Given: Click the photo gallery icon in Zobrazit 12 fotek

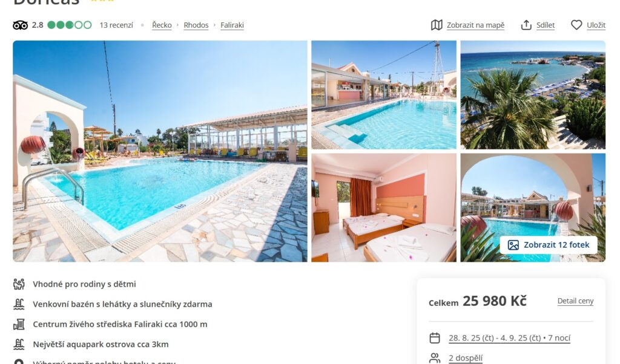Looking at the screenshot, I should click(513, 245).
